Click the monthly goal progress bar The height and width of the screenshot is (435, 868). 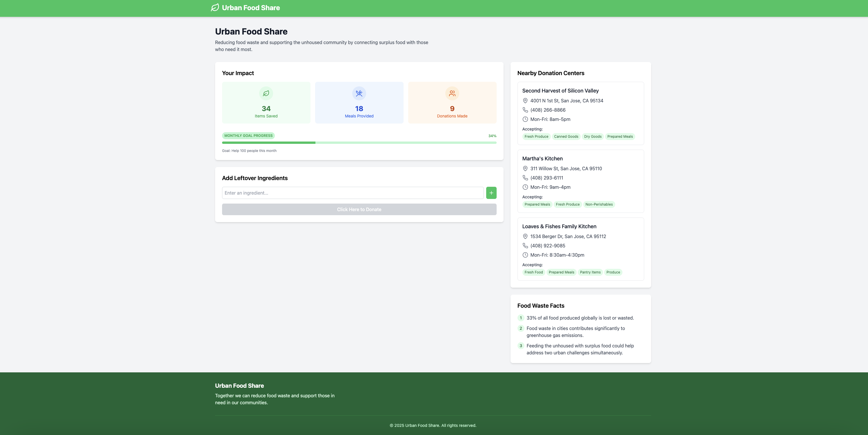359,143
